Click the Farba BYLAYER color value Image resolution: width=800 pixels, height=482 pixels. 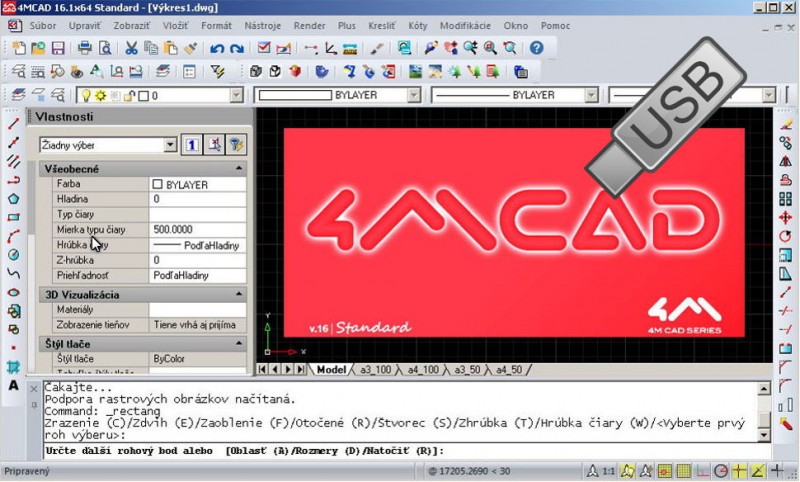pyautogui.click(x=197, y=184)
